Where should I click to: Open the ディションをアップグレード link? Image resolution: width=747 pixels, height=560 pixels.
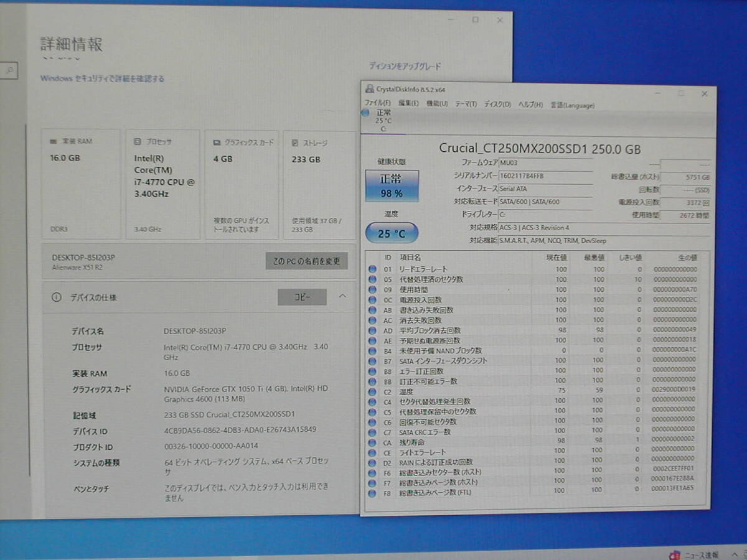coord(405,66)
